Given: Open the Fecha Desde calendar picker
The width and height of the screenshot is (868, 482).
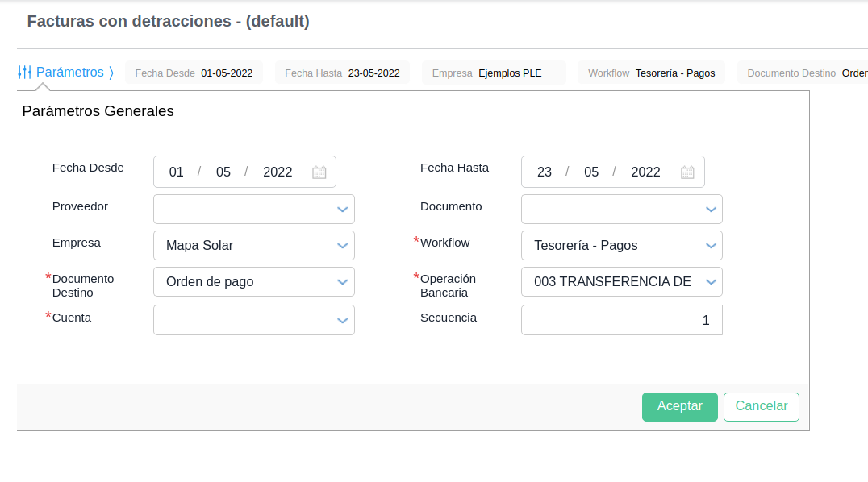Looking at the screenshot, I should pyautogui.click(x=319, y=172).
